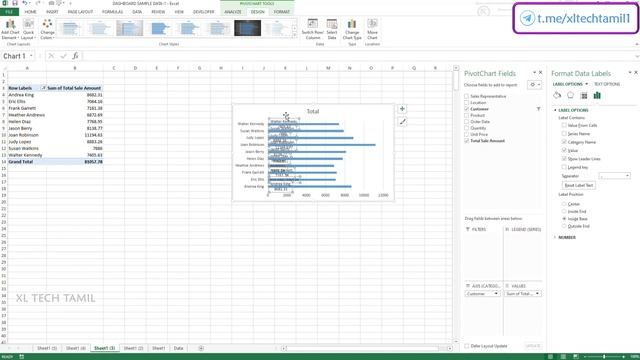Open the Change Colors palette

pos(47,29)
